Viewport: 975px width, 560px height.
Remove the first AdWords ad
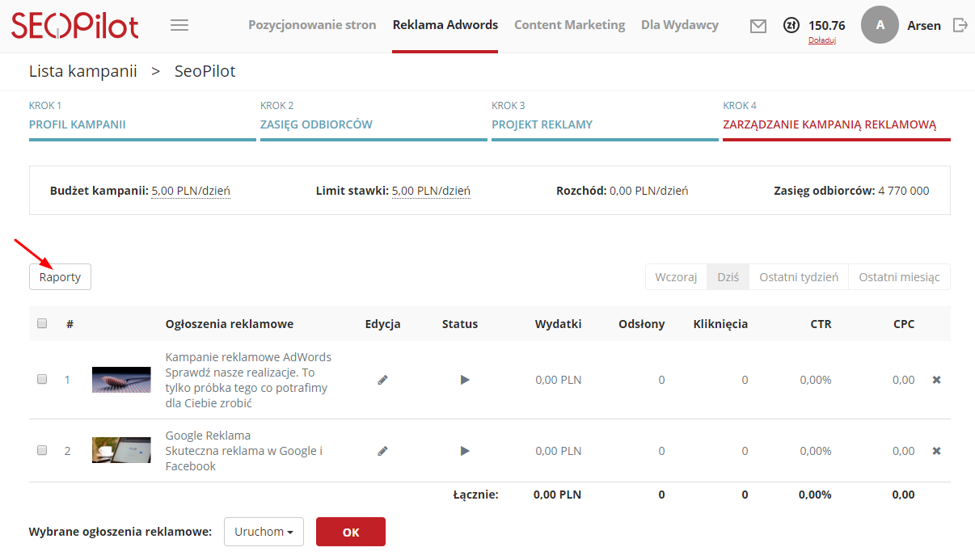click(936, 380)
